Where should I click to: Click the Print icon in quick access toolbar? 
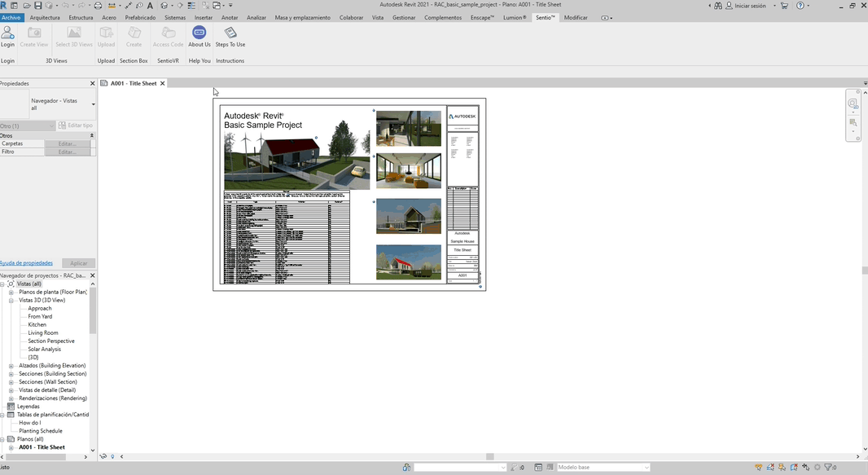pyautogui.click(x=98, y=6)
